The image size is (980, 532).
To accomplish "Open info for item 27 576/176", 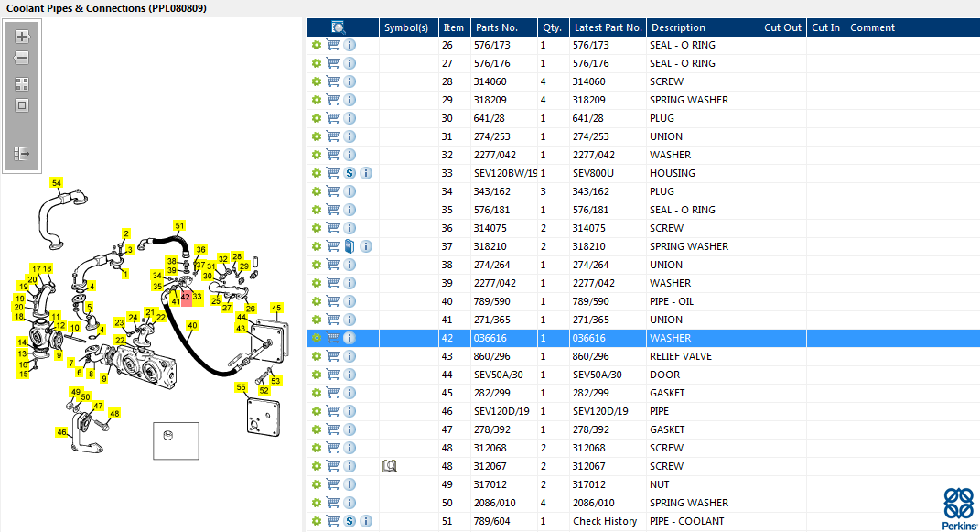I will pos(350,63).
